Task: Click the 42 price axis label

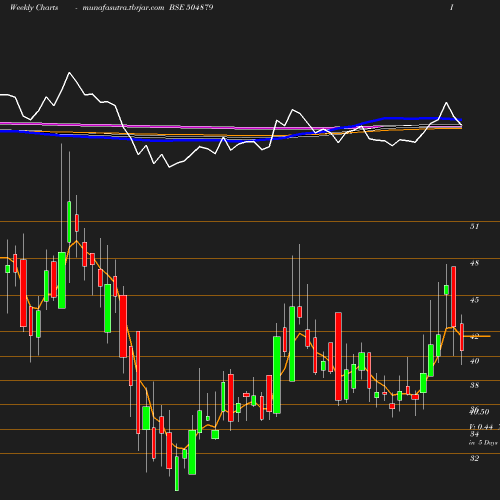Action: pyautogui.click(x=474, y=337)
